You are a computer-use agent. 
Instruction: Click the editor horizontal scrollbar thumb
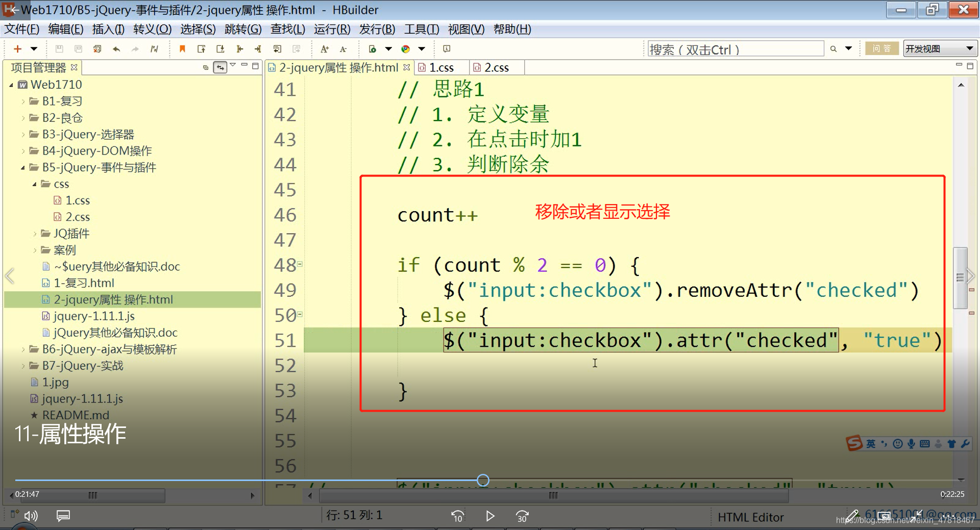[553, 495]
